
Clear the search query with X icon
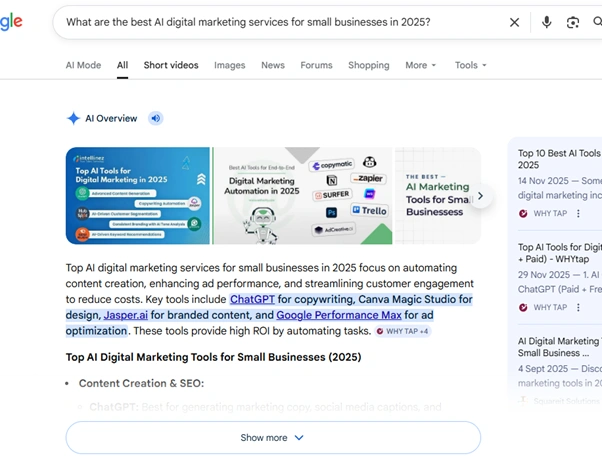click(514, 22)
